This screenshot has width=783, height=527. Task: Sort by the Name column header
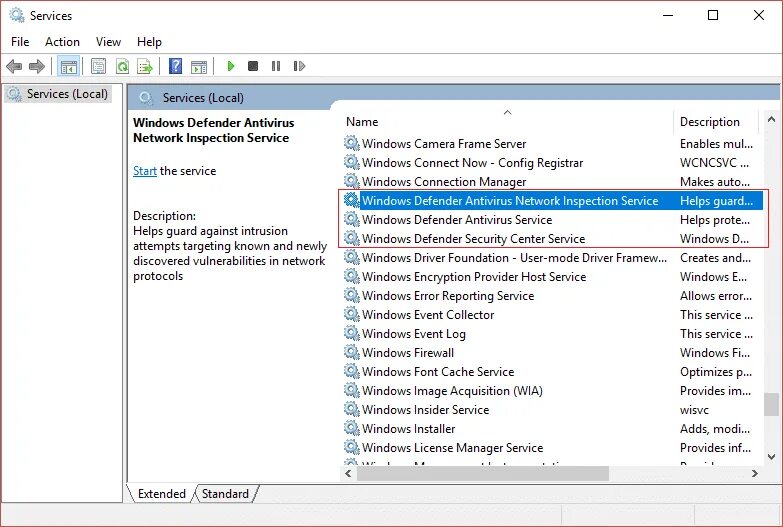pyautogui.click(x=507, y=121)
